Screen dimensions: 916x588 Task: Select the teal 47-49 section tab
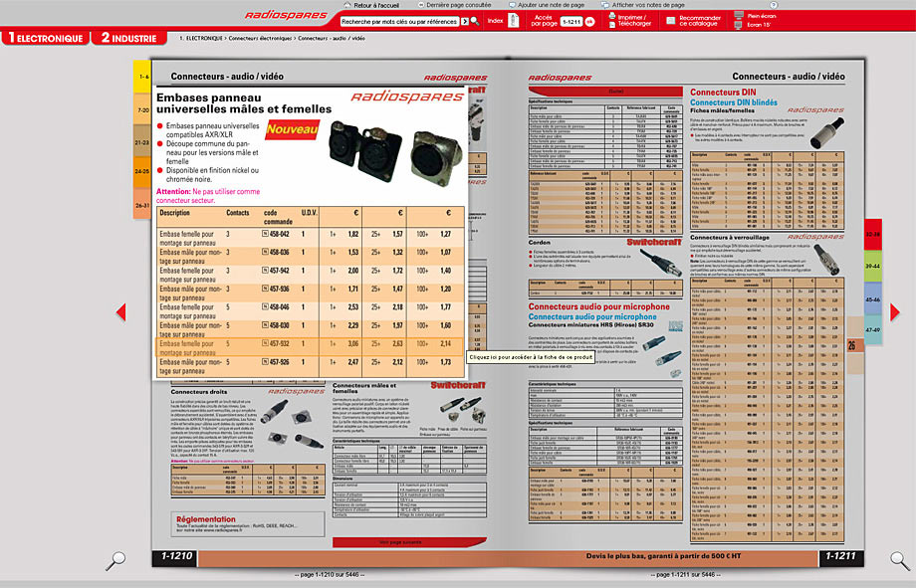click(873, 330)
